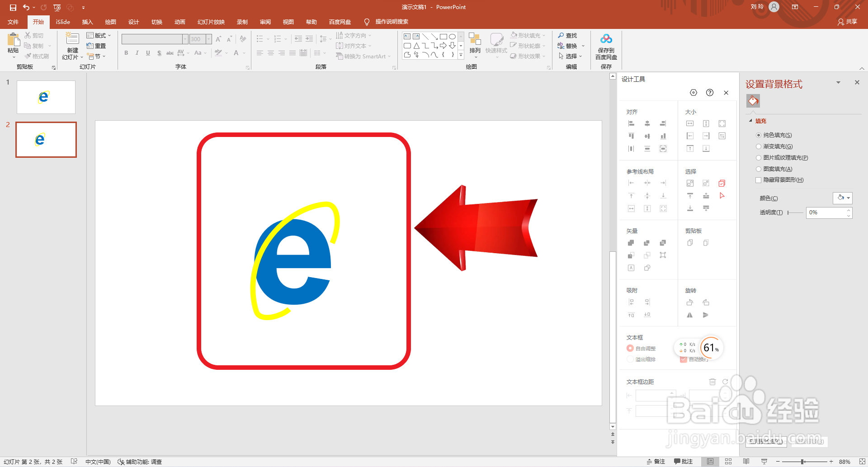Switch to Reading view in status bar
The width and height of the screenshot is (868, 467).
[746, 462]
